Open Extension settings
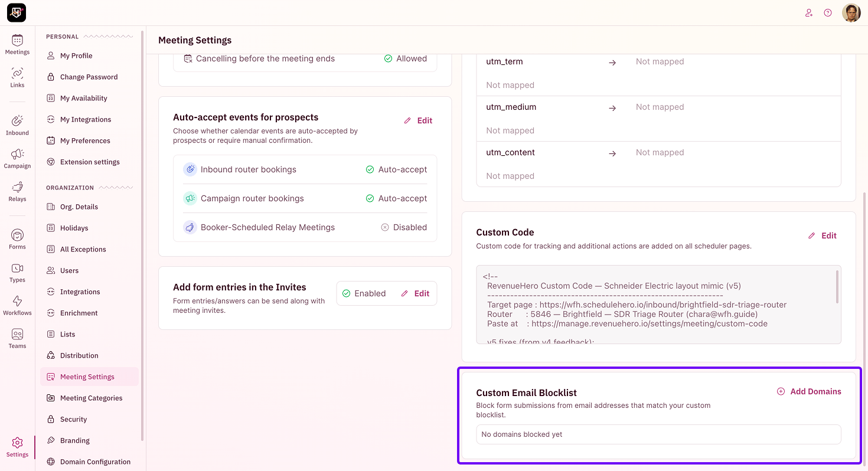 click(89, 162)
